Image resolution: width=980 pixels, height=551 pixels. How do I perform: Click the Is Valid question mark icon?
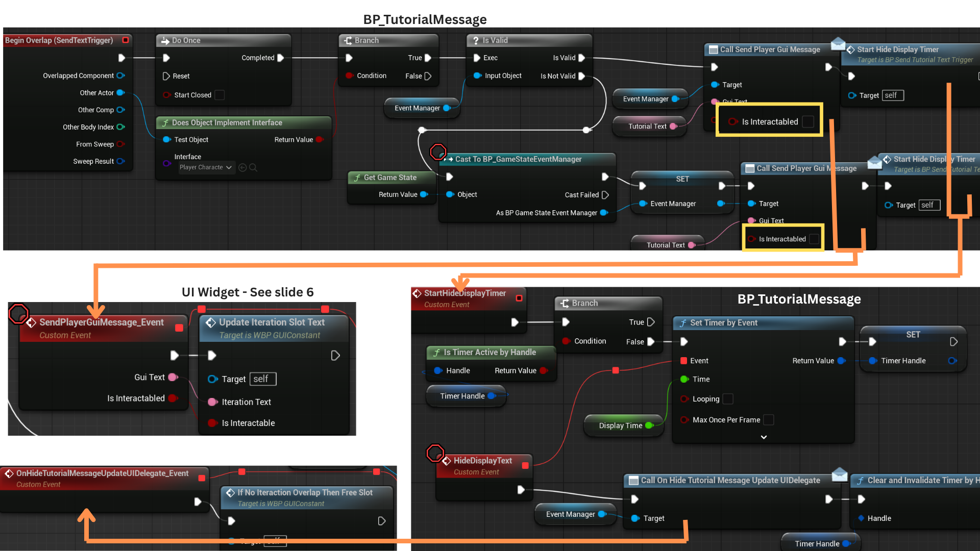click(x=476, y=41)
